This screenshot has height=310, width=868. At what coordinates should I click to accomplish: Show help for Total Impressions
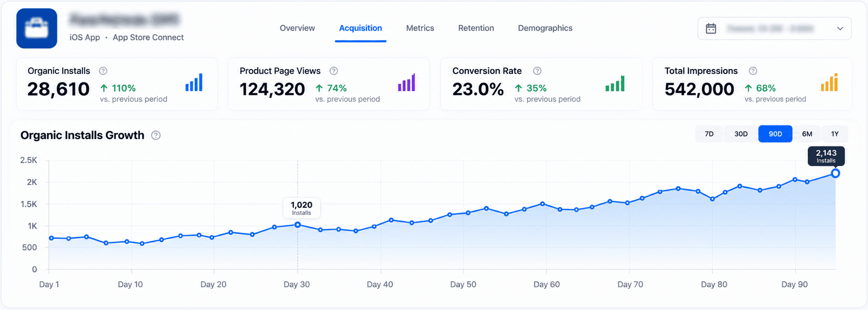click(753, 71)
